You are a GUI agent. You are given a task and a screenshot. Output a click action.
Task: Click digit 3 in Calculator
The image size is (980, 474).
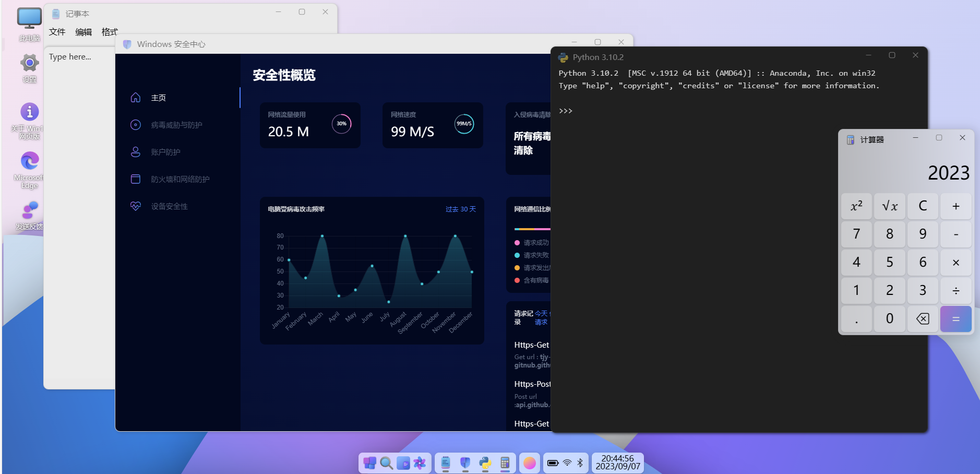click(923, 290)
